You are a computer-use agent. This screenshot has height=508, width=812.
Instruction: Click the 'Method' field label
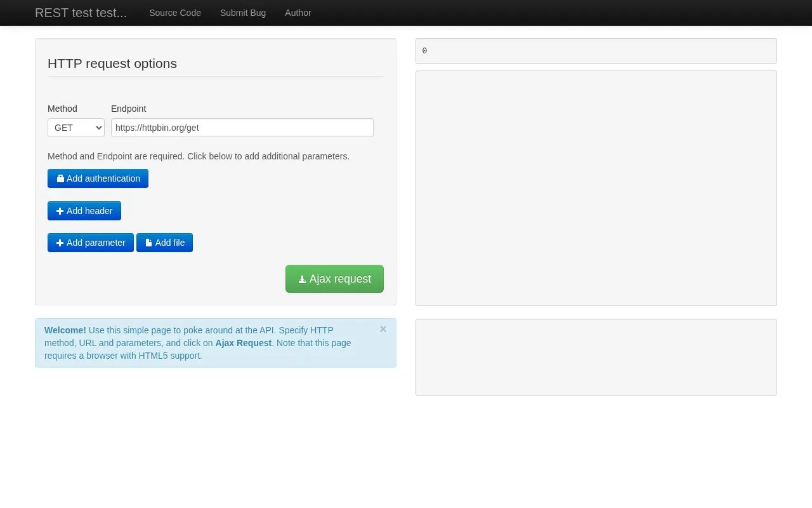click(x=62, y=109)
